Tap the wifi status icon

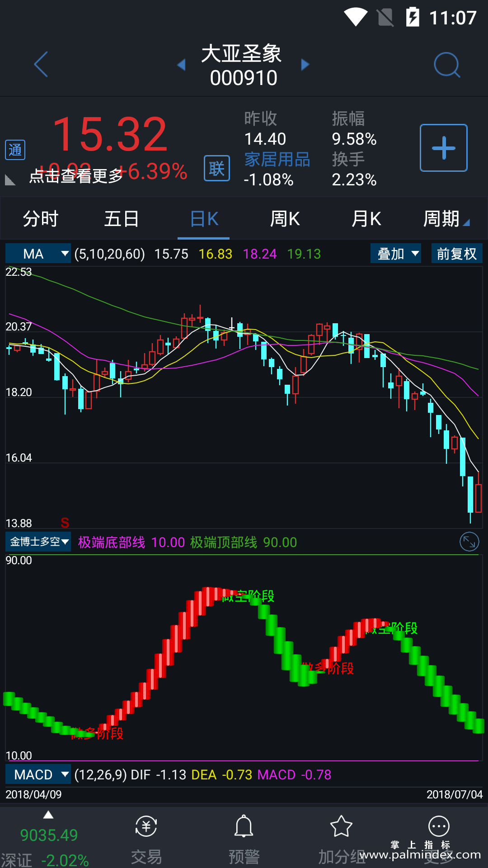pos(356,17)
